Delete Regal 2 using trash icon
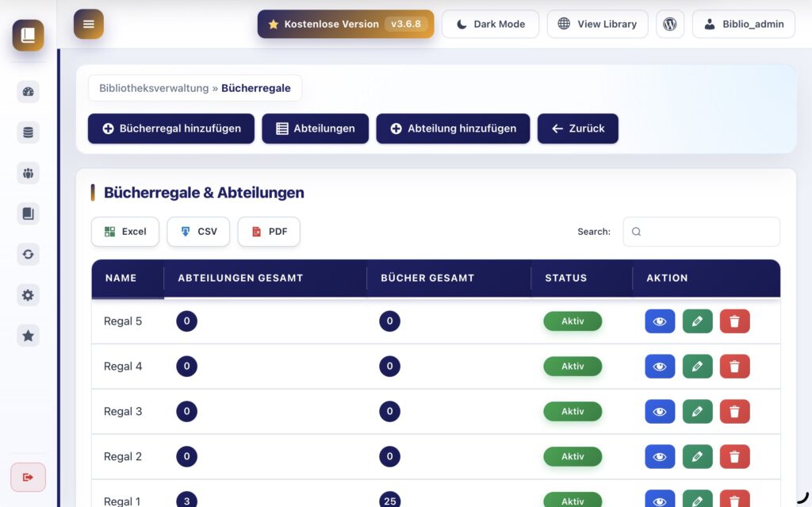This screenshot has height=507, width=812. point(734,457)
